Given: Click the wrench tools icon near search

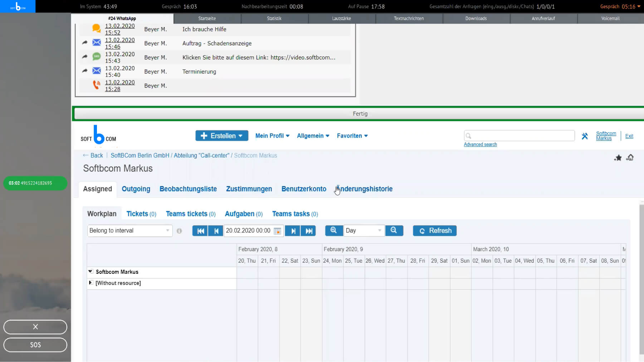Looking at the screenshot, I should coord(585,136).
